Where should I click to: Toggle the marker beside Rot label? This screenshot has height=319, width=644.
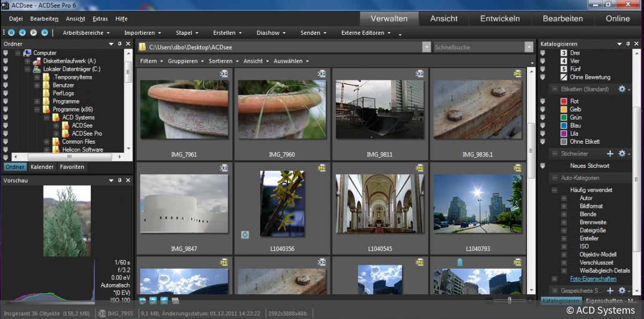(x=543, y=101)
